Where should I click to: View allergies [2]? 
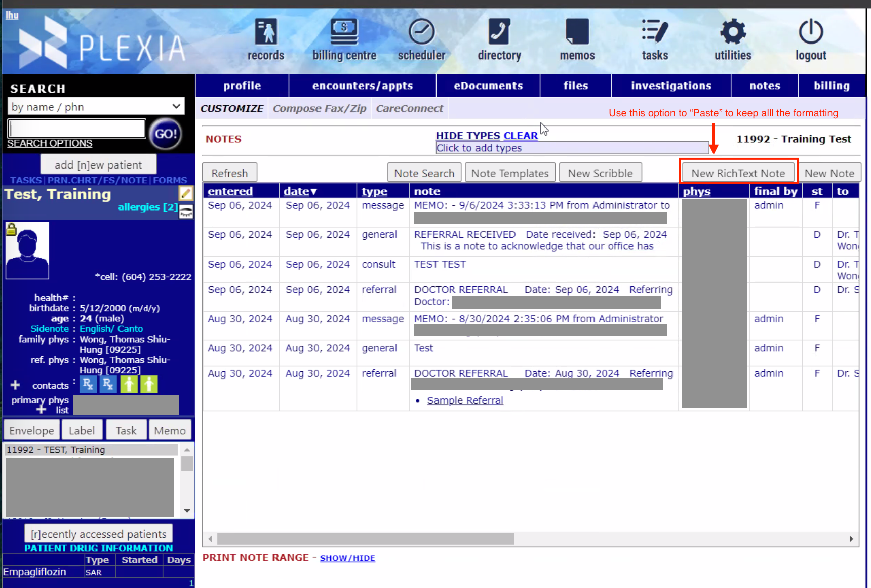pyautogui.click(x=147, y=207)
